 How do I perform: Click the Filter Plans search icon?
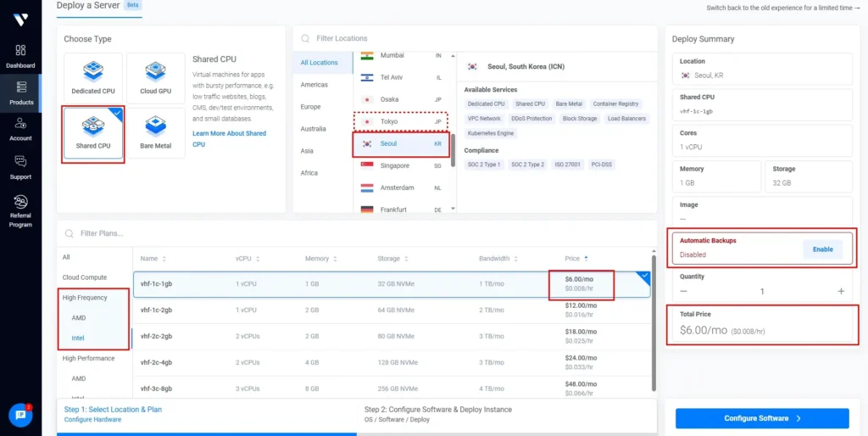coord(70,234)
